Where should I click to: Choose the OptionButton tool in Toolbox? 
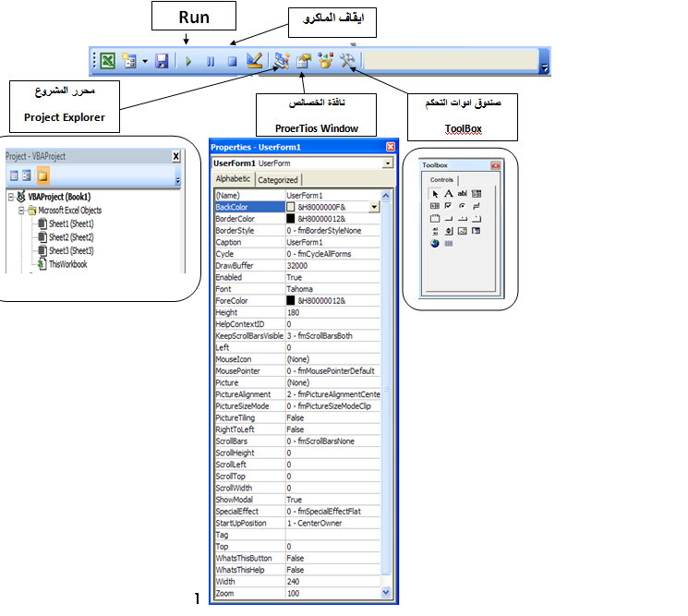pyautogui.click(x=463, y=206)
